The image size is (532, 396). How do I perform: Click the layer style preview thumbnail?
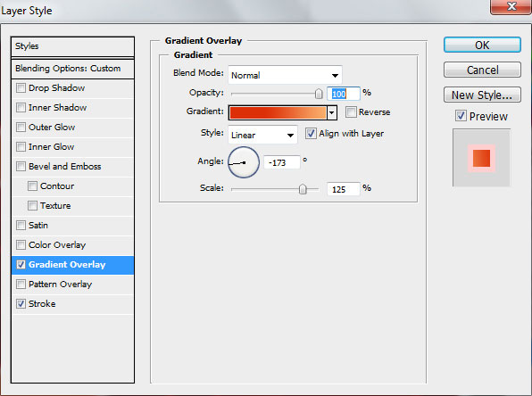click(481, 158)
